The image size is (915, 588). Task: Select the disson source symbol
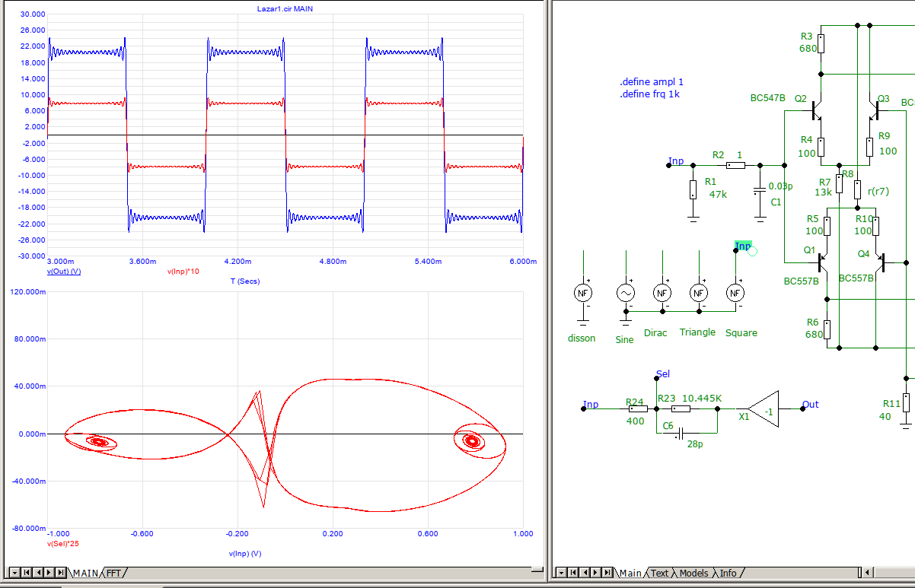coord(582,293)
